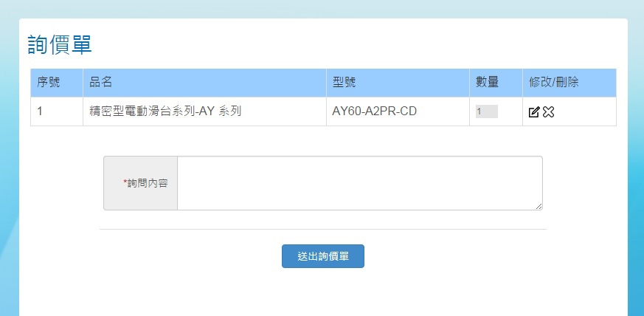Submit with the 送出詢價單 button
Image resolution: width=644 pixels, height=316 pixels.
point(323,256)
